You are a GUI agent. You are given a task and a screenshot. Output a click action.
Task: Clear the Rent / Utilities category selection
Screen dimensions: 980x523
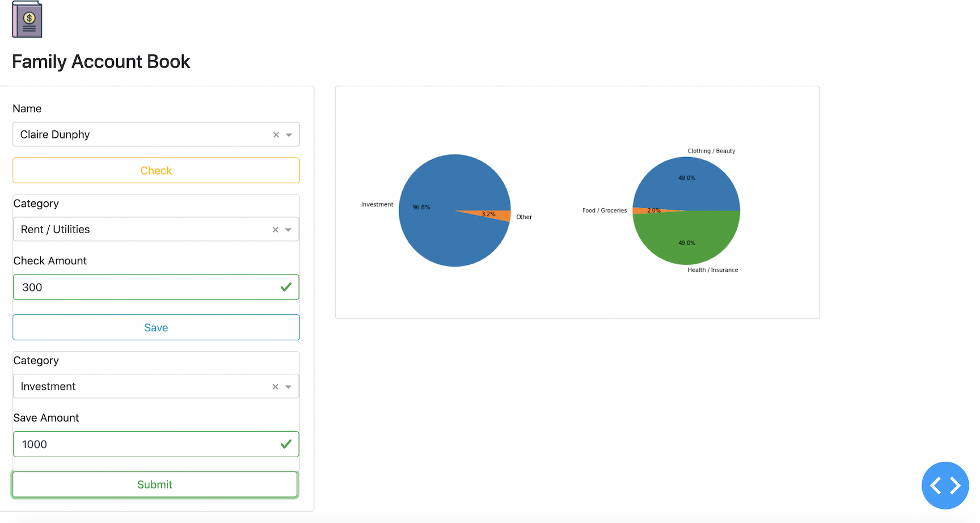tap(276, 229)
